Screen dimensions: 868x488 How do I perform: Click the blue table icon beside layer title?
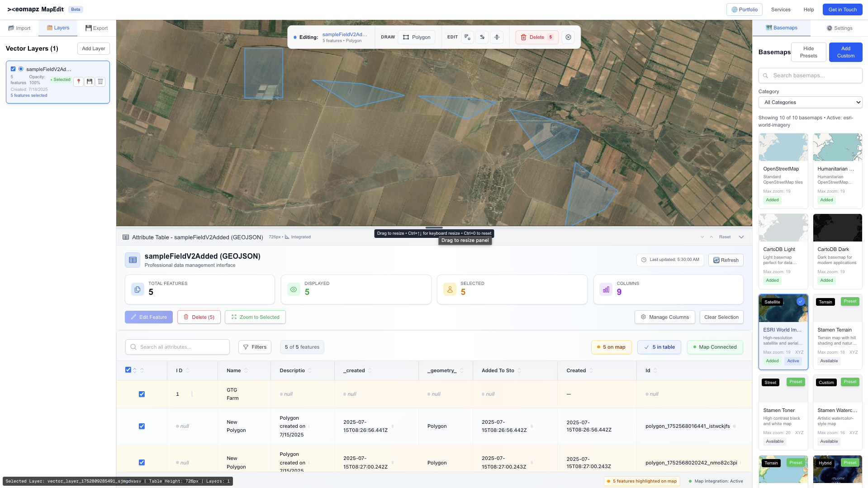pyautogui.click(x=133, y=260)
